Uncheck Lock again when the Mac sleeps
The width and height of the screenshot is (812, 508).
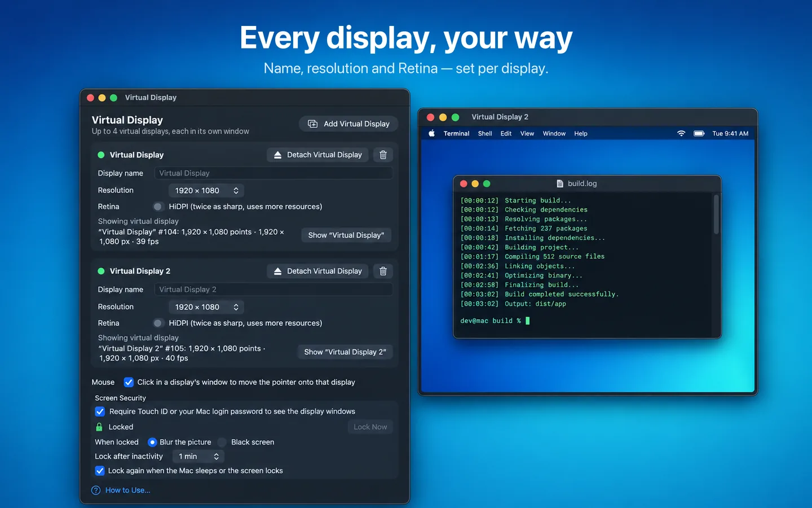pyautogui.click(x=100, y=471)
